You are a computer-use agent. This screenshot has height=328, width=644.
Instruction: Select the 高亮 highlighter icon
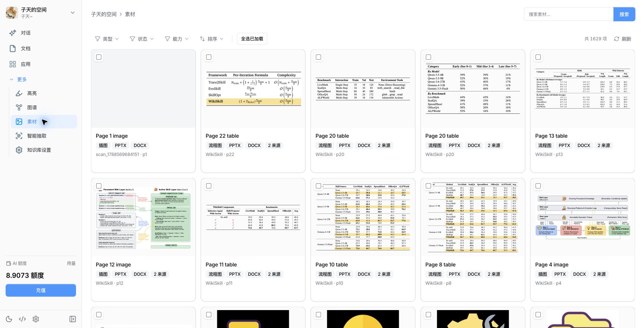pos(19,93)
